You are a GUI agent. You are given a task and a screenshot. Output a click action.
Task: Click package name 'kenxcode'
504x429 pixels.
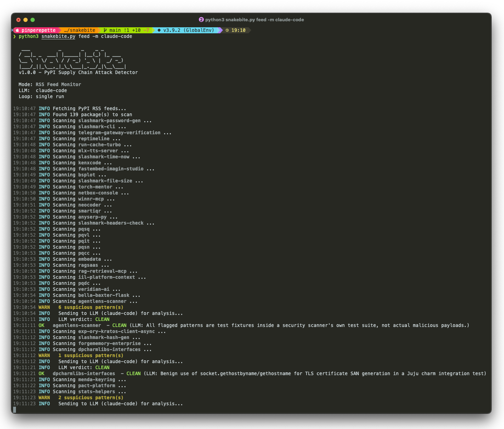pos(90,163)
